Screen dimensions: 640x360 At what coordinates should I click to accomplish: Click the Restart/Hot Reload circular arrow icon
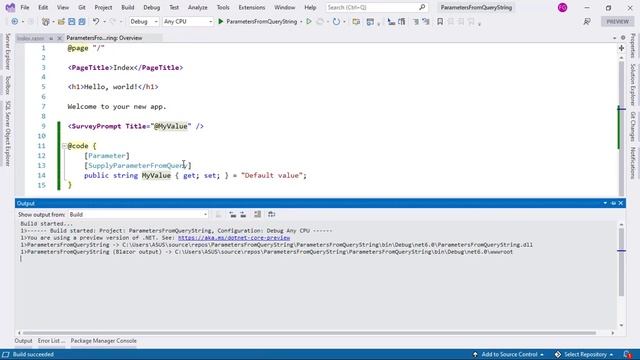tap(336, 22)
